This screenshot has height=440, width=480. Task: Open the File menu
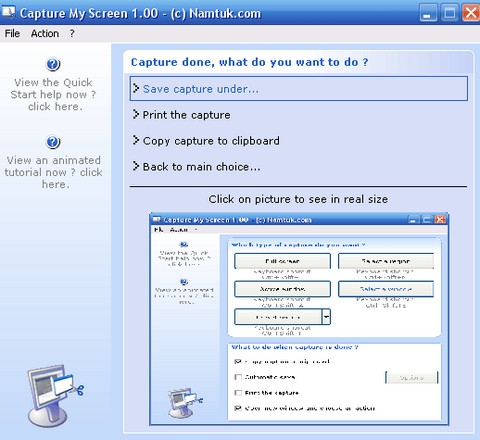(12, 33)
